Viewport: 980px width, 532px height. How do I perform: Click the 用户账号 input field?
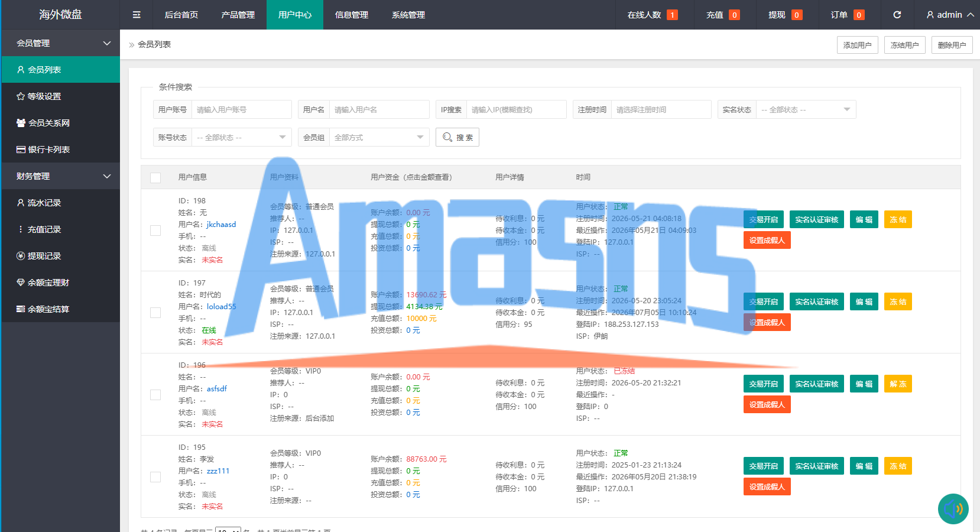(242, 109)
